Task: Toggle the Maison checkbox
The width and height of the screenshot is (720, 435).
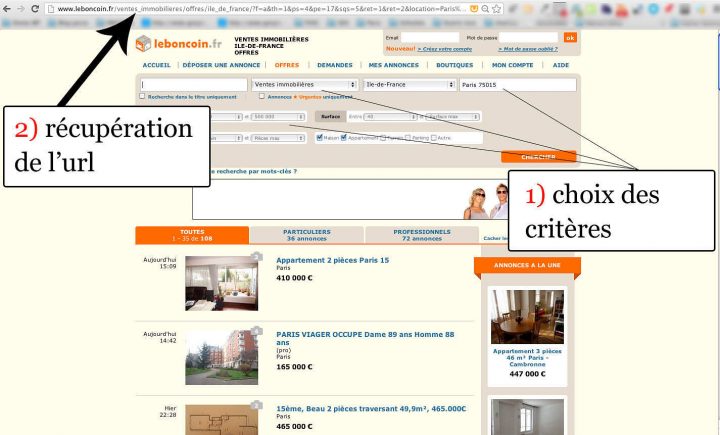Action: (x=319, y=137)
